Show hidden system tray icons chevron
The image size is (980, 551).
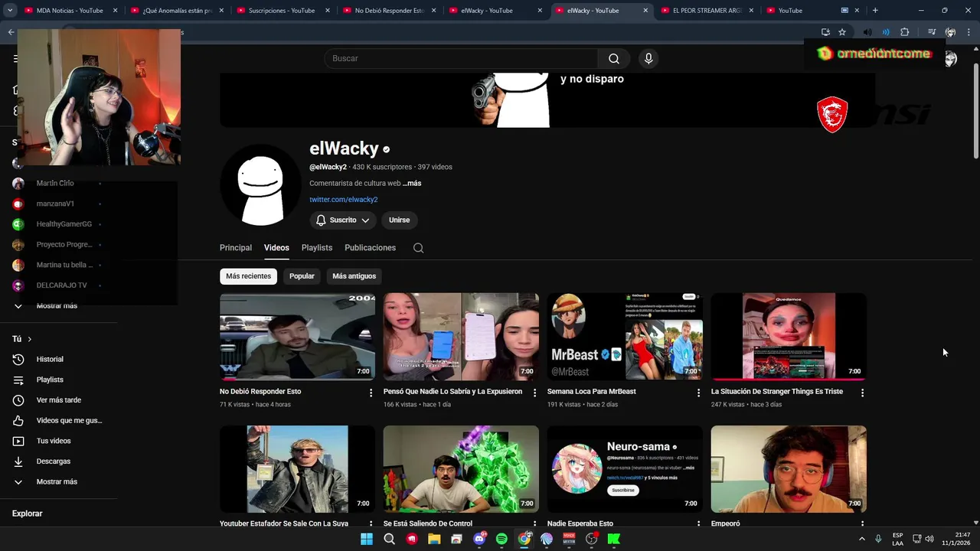[862, 539]
